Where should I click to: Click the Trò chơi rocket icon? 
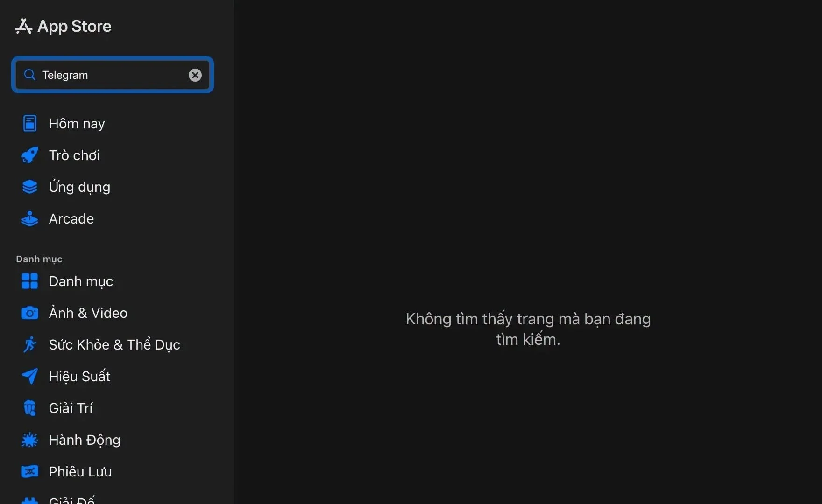coord(30,155)
